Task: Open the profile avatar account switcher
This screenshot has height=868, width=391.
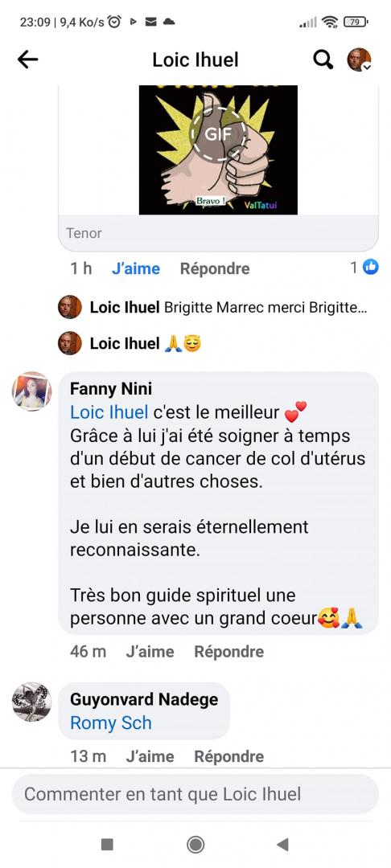Action: pyautogui.click(x=359, y=59)
